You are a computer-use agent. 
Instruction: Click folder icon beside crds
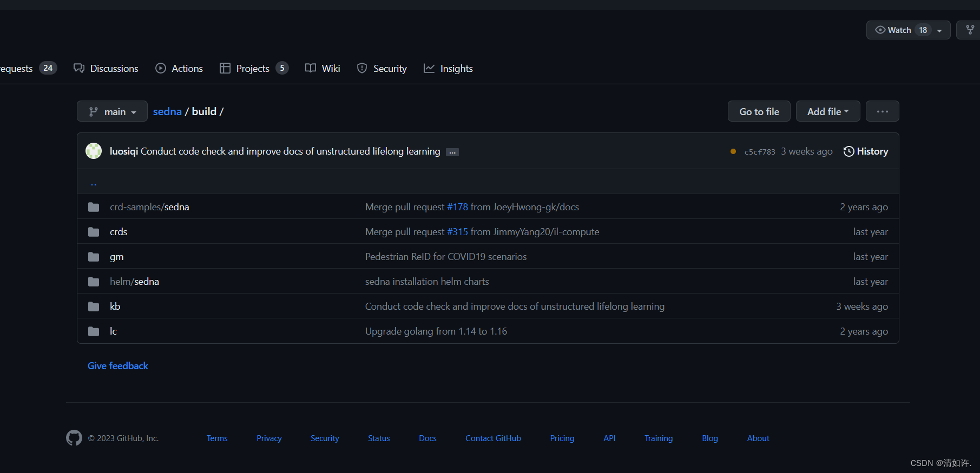click(94, 232)
